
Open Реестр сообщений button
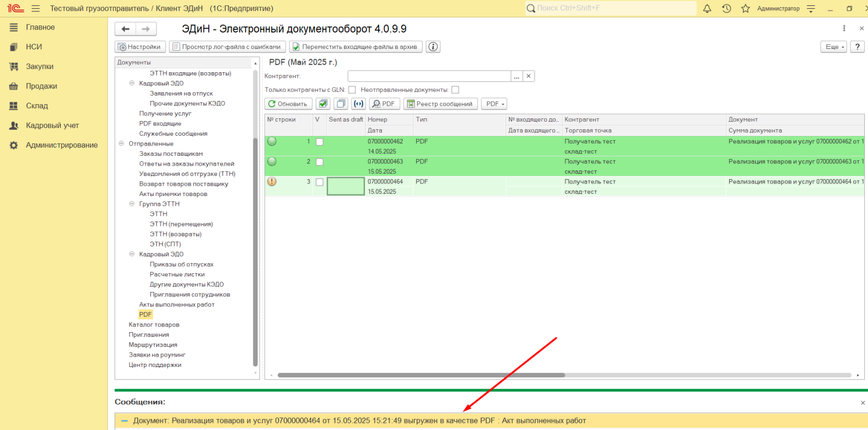tap(440, 104)
